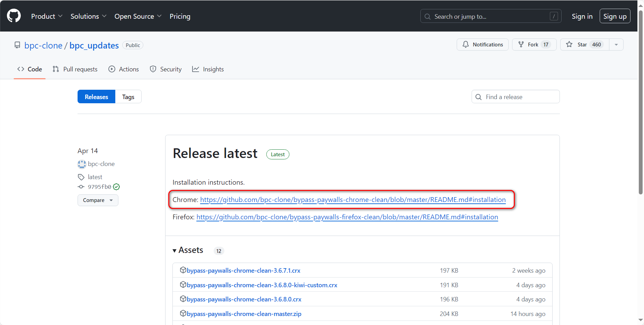Click the GitHub Octocat logo
644x325 pixels.
coord(14,16)
